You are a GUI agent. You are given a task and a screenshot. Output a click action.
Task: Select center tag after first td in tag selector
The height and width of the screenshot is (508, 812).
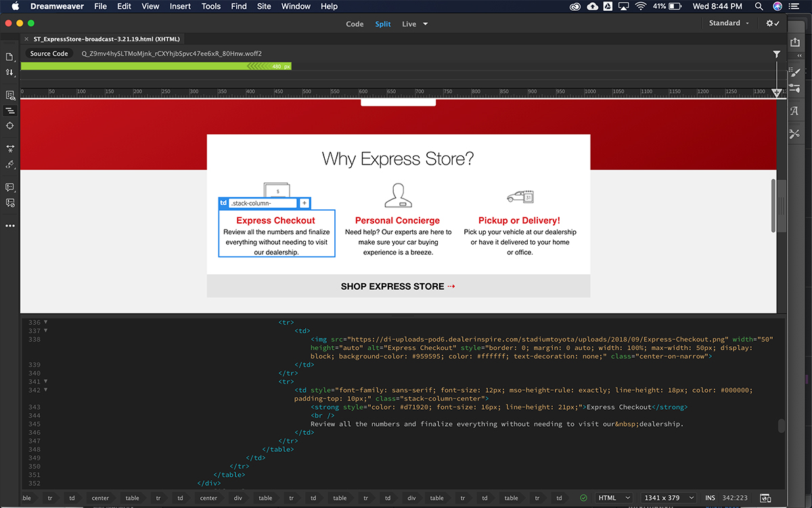tap(100, 498)
